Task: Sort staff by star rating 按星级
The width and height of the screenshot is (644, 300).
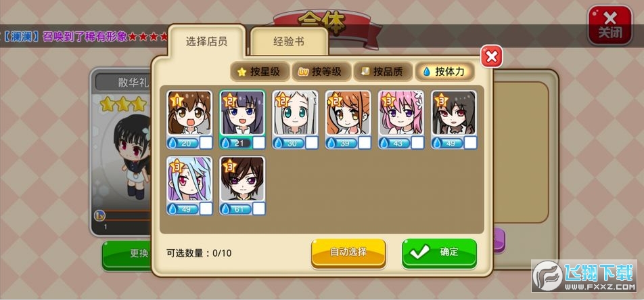Action: pyautogui.click(x=260, y=72)
